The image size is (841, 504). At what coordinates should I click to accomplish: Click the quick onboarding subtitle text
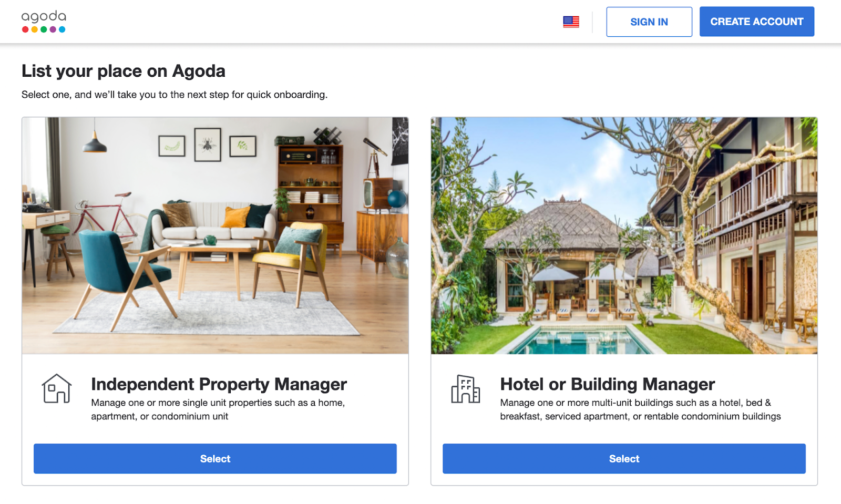(175, 95)
